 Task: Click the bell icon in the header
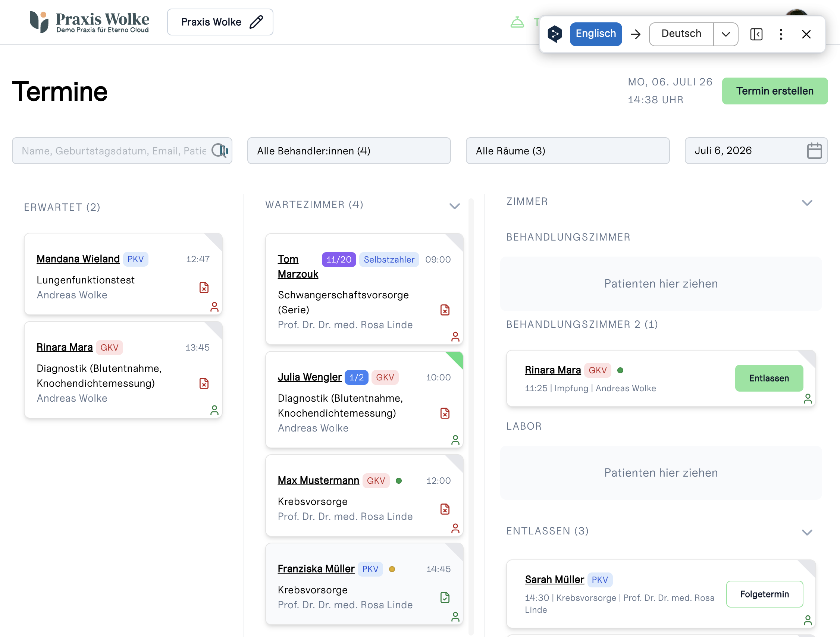click(x=517, y=22)
